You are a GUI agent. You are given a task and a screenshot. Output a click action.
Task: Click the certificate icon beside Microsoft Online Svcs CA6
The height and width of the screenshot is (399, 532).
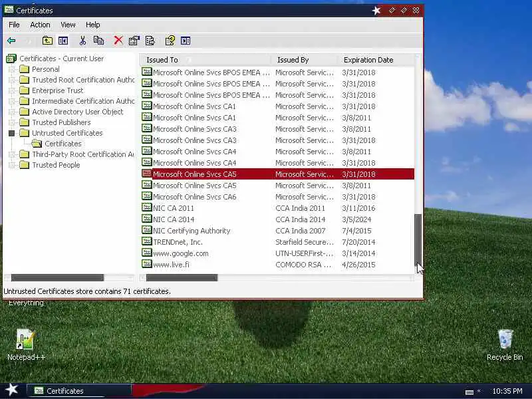point(146,196)
